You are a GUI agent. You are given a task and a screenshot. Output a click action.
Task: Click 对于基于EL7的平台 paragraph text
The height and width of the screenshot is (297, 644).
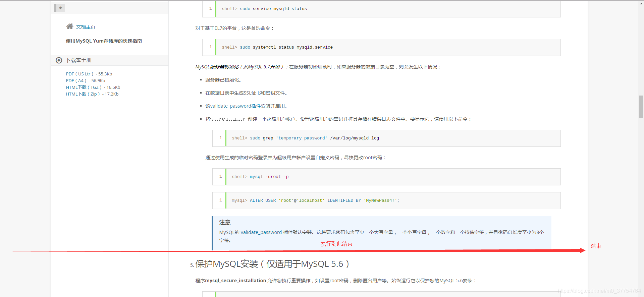tap(235, 28)
